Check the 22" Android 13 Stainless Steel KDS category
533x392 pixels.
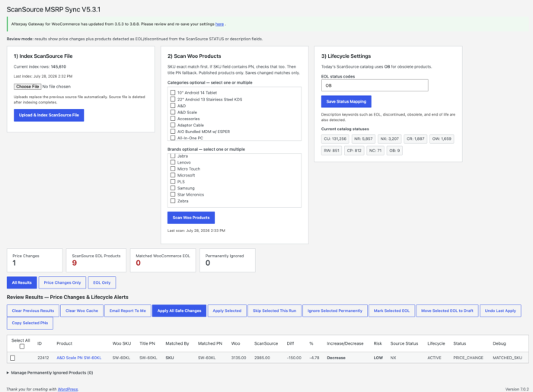click(173, 99)
